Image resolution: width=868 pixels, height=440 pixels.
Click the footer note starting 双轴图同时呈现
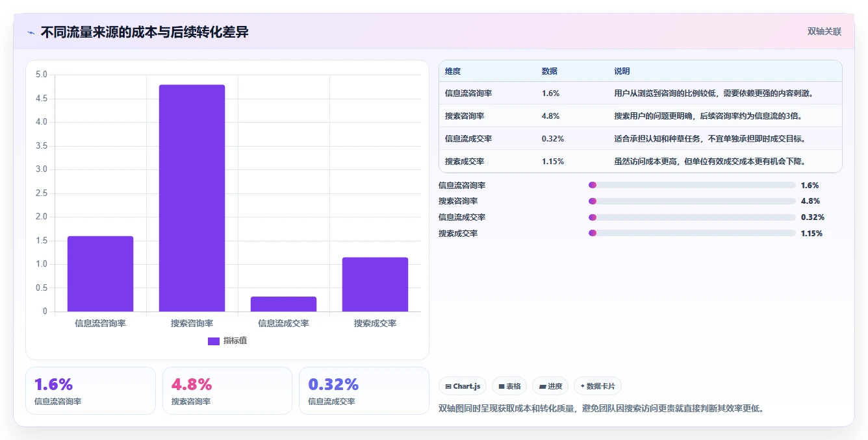(602, 409)
